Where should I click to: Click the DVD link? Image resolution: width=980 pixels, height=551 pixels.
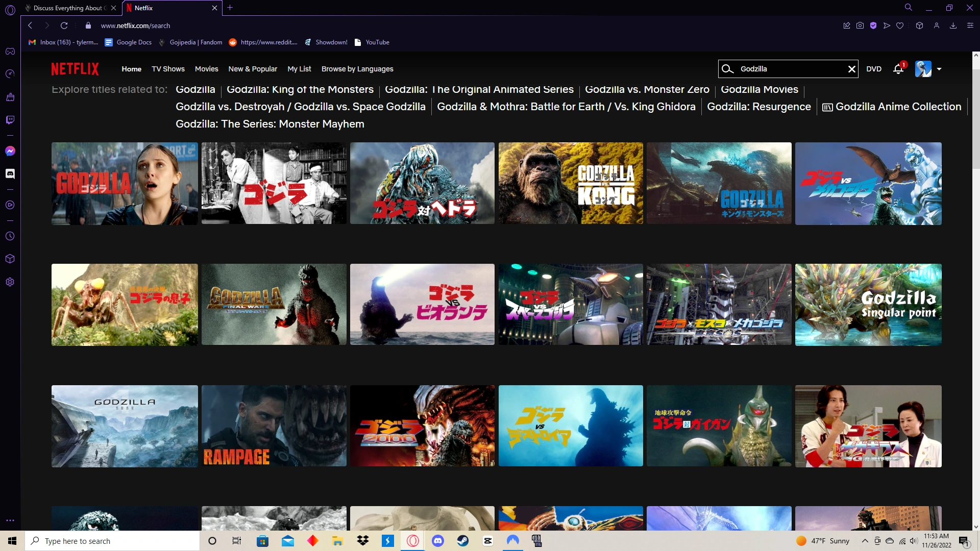[x=874, y=69]
